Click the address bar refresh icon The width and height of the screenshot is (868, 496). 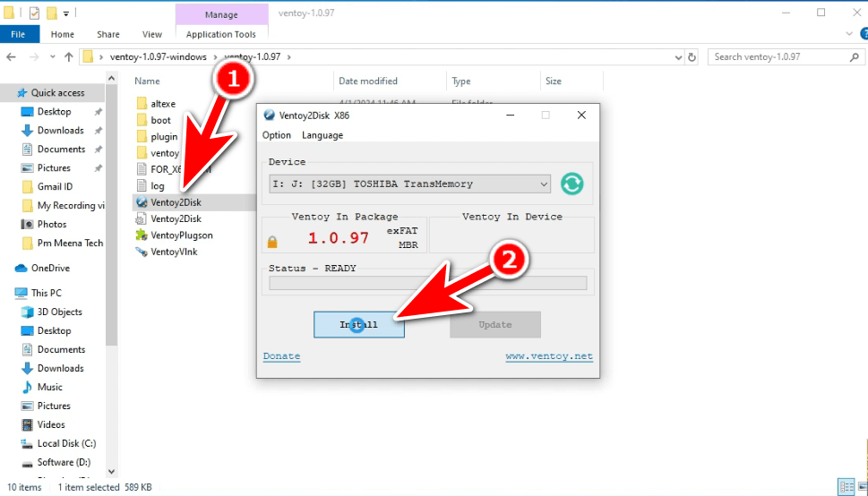(x=692, y=57)
